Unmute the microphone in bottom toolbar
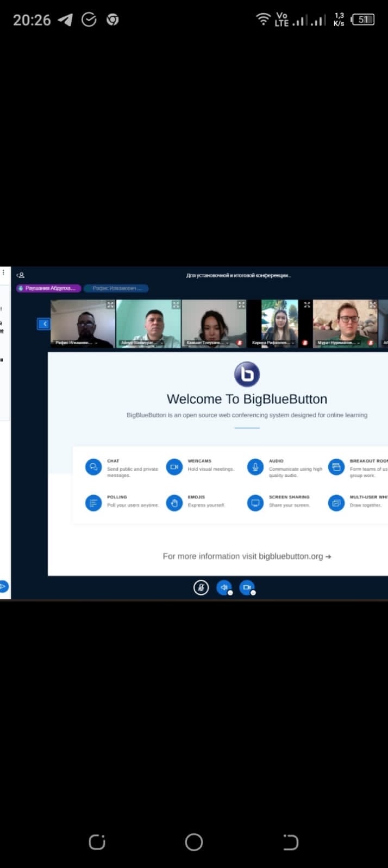Viewport: 388px width, 868px height. (201, 587)
